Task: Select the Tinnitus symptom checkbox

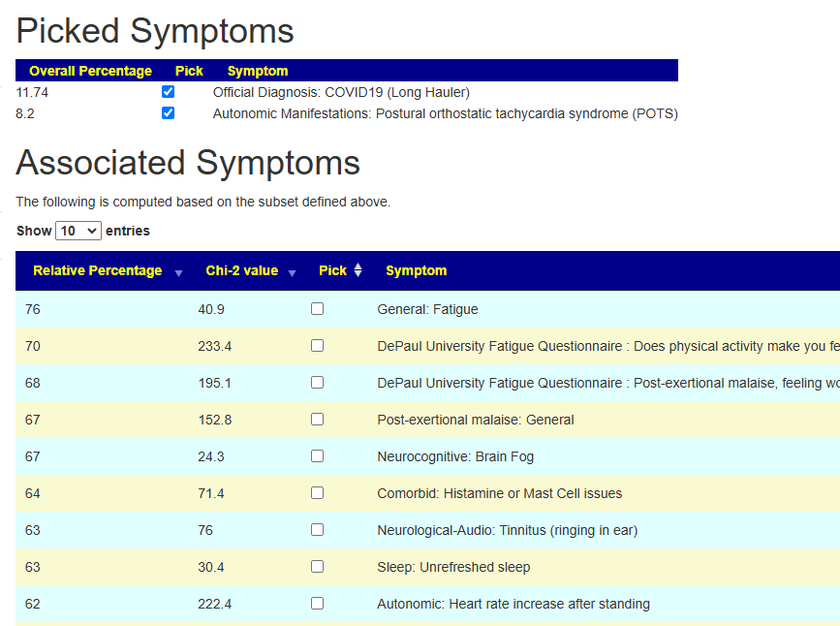Action: tap(317, 530)
